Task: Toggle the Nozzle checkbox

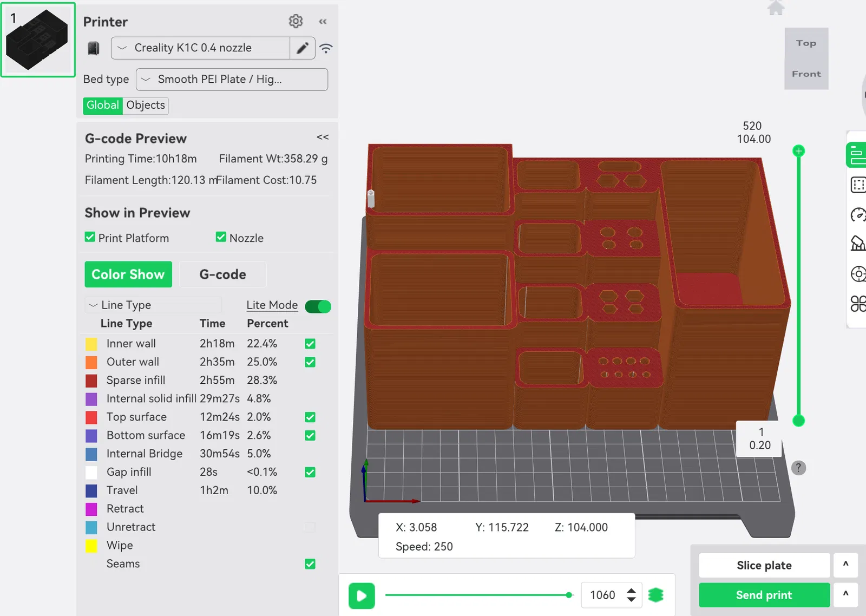Action: click(221, 237)
